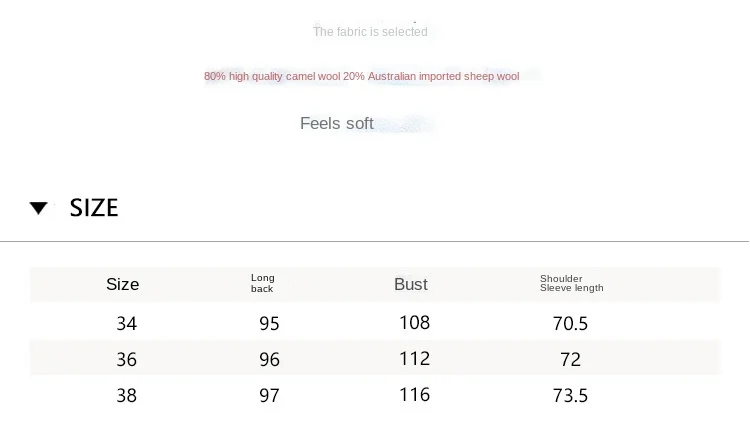Viewport: 750px width, 429px height.
Task: Click the Long back column header
Action: (263, 283)
